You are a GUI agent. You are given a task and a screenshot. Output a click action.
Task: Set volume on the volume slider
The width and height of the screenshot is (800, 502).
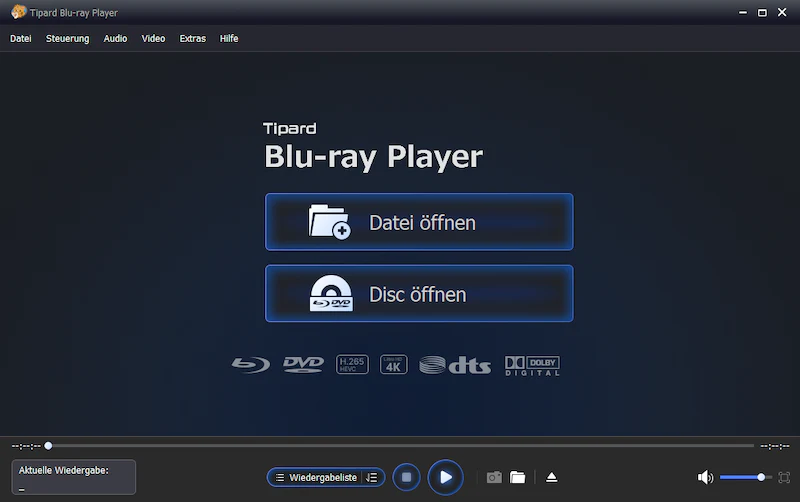click(x=745, y=478)
